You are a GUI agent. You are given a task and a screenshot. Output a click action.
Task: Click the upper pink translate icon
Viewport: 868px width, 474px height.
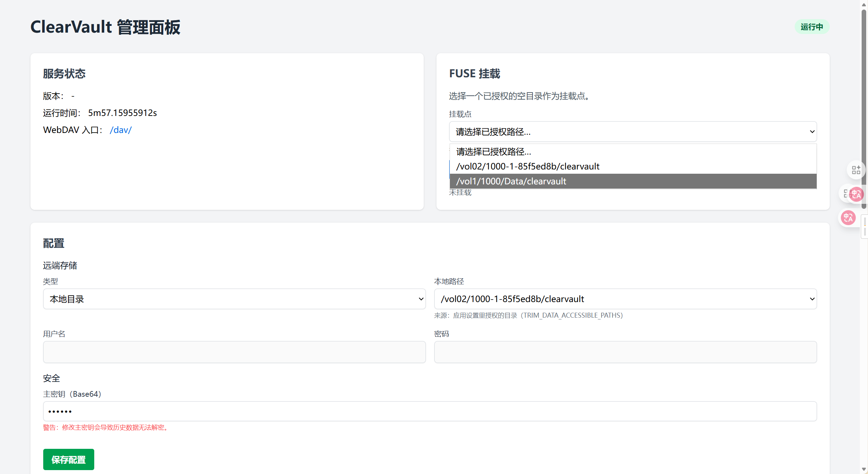click(x=856, y=194)
